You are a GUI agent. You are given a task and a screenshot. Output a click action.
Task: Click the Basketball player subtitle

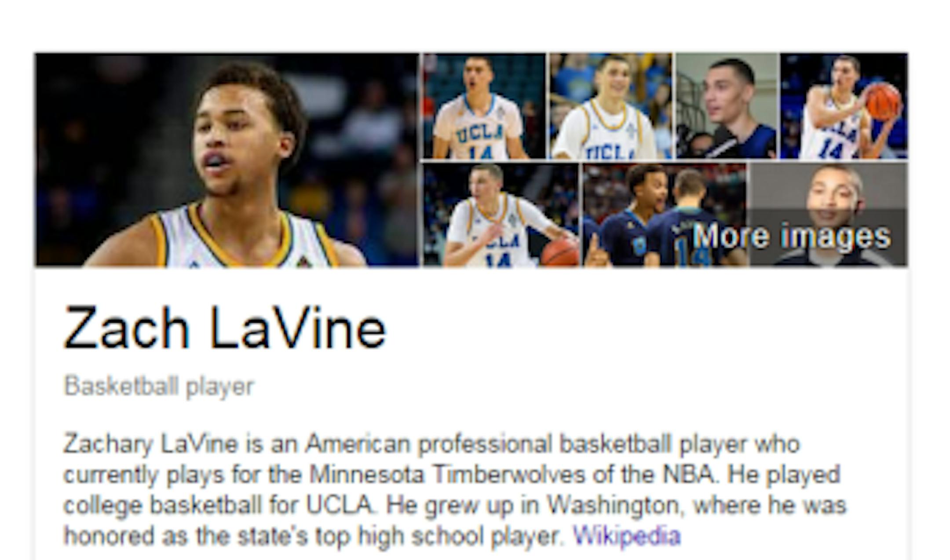click(x=159, y=386)
